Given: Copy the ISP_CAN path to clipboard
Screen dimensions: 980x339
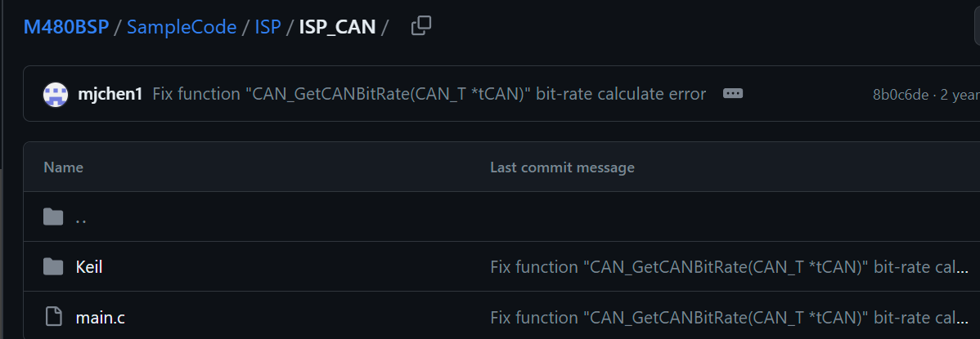Looking at the screenshot, I should pyautogui.click(x=420, y=26).
